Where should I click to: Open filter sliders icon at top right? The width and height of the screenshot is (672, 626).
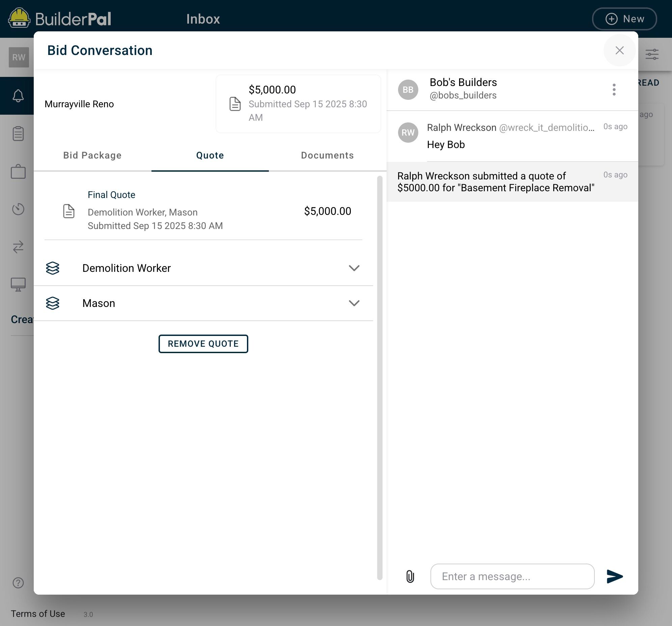(652, 54)
